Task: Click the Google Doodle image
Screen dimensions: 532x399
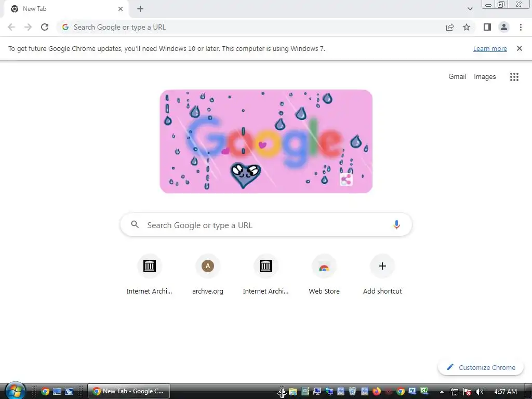Action: coord(266,141)
